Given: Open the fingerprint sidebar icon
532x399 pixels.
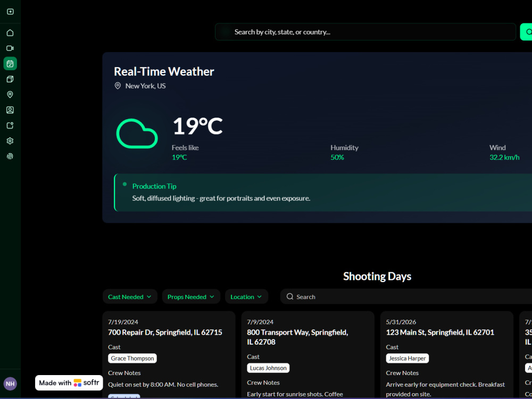Looking at the screenshot, I should pyautogui.click(x=10, y=156).
